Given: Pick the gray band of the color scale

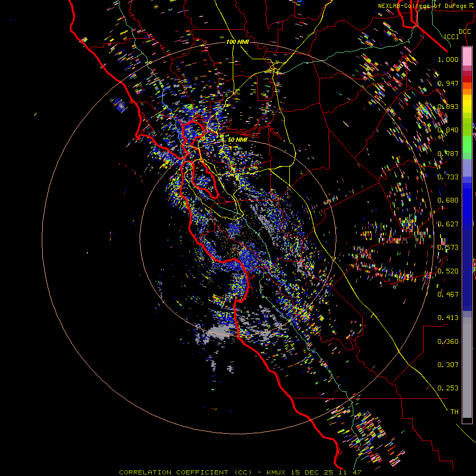Looking at the screenshot, I should click(x=467, y=368).
